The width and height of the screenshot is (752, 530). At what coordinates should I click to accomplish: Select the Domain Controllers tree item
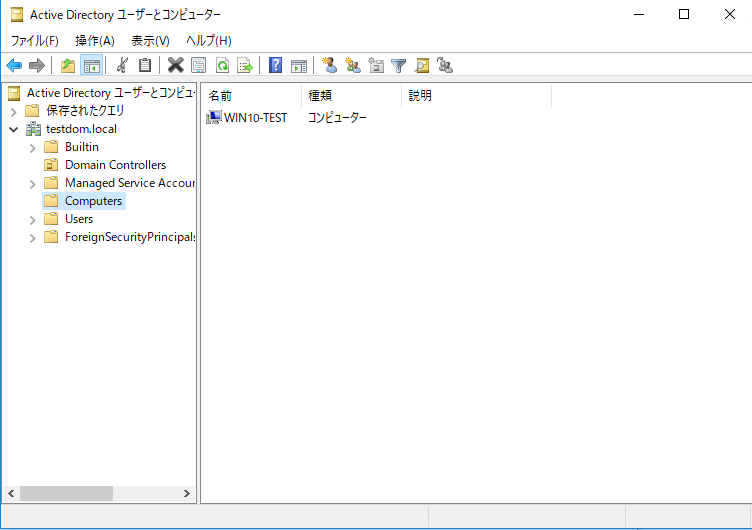115,165
